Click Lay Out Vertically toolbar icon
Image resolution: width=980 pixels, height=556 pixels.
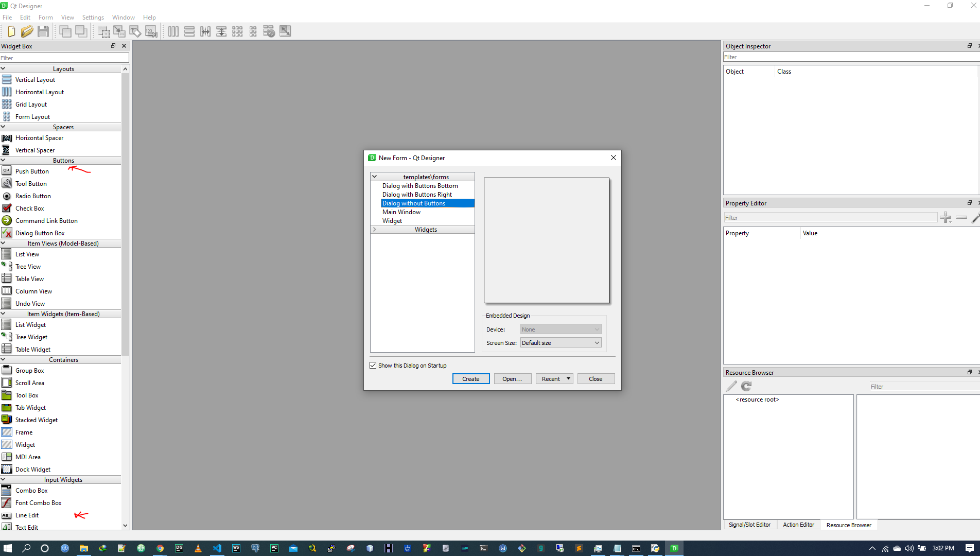(x=189, y=31)
